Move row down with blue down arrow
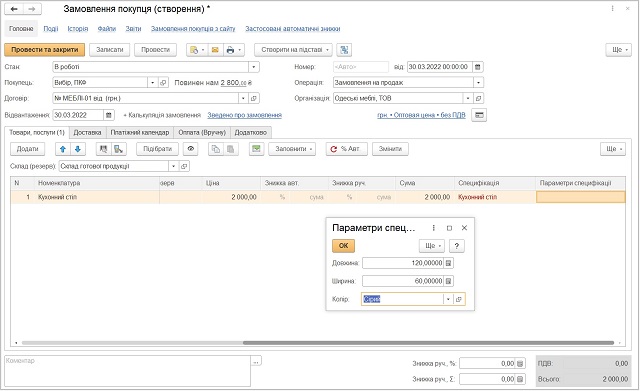 [x=78, y=149]
